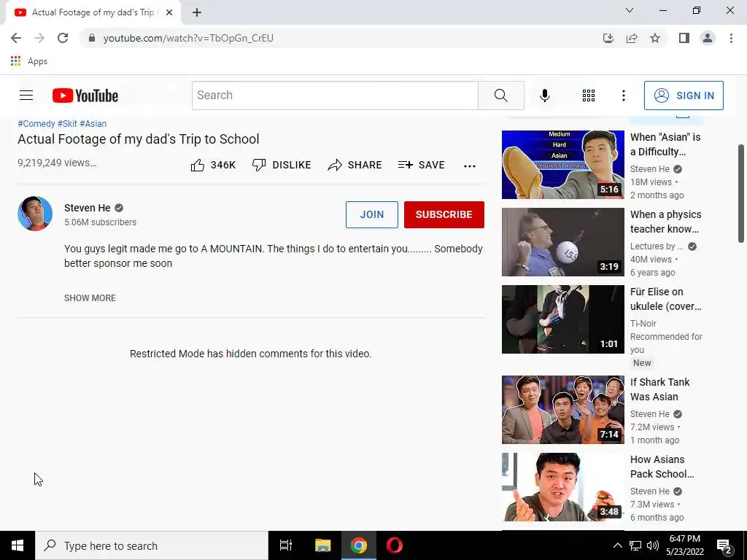
Task: Open the If Shark Tank Was Asian thumbnail
Action: pyautogui.click(x=562, y=410)
